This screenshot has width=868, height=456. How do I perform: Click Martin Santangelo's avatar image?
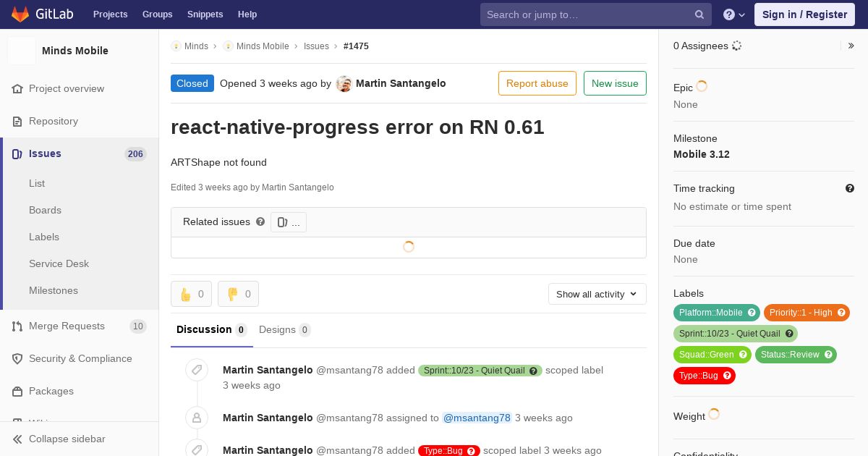344,83
